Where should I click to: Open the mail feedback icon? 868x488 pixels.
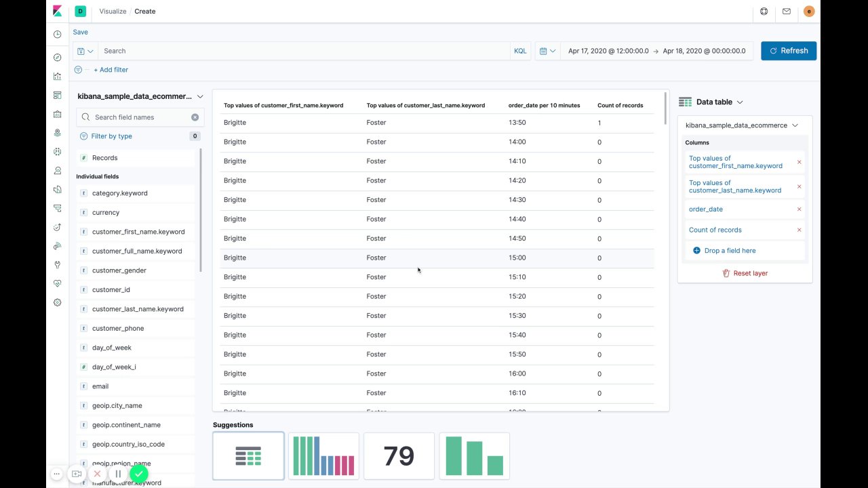[x=787, y=12]
